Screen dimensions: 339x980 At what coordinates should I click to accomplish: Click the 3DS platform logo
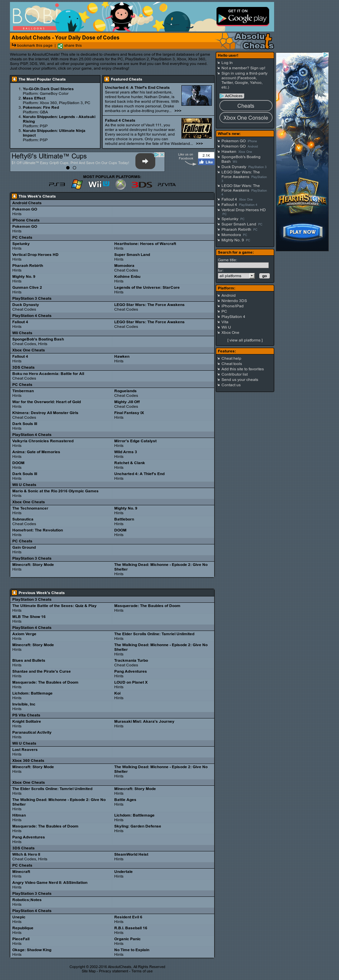tap(142, 185)
